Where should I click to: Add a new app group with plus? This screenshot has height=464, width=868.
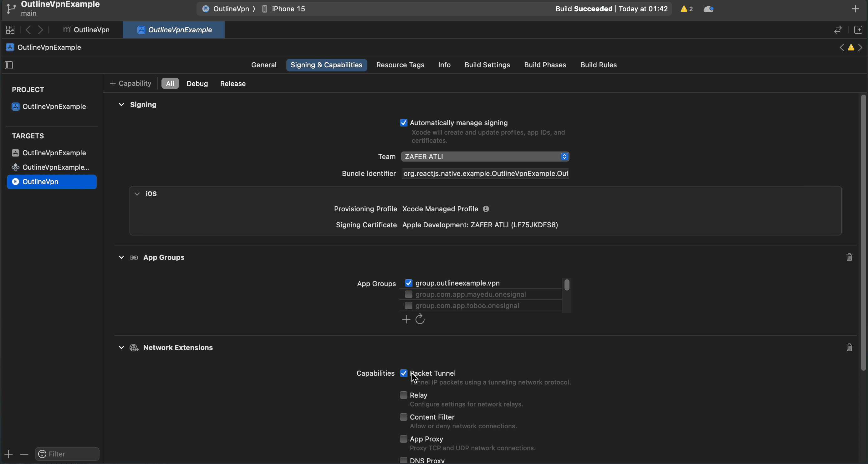[x=406, y=319]
